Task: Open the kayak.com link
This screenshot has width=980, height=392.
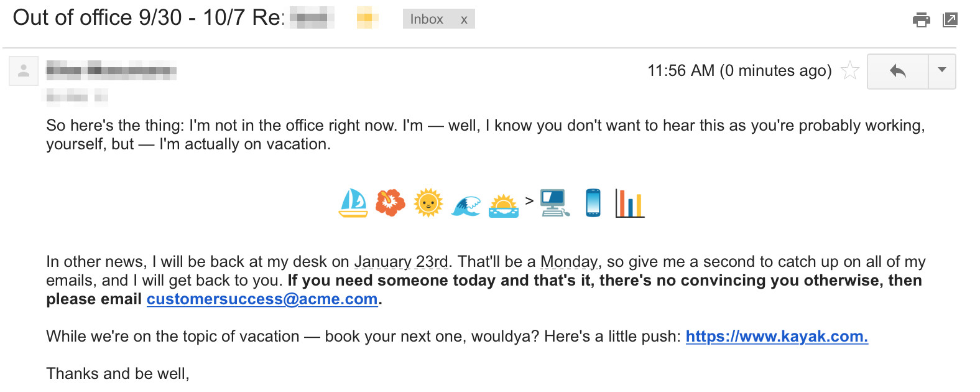Action: click(776, 337)
